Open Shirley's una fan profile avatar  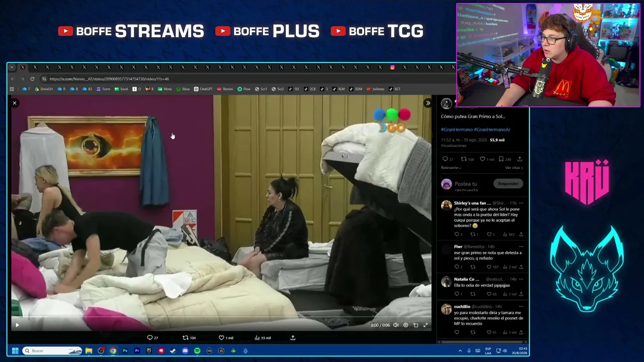tap(446, 206)
